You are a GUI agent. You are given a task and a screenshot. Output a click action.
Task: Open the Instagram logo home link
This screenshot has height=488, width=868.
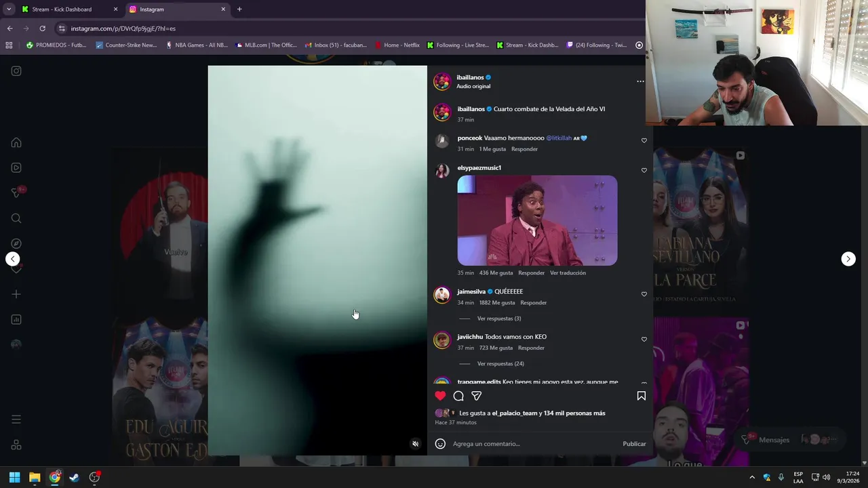[16, 71]
